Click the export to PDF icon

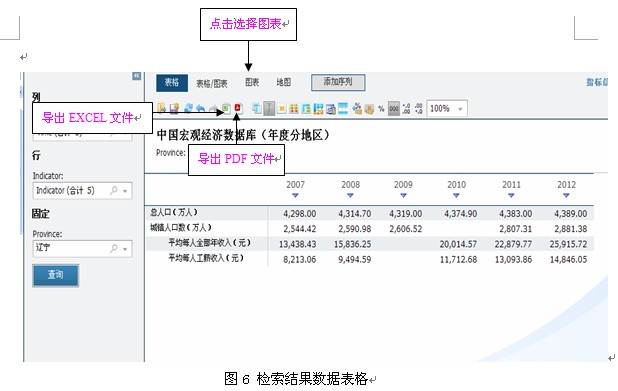238,108
